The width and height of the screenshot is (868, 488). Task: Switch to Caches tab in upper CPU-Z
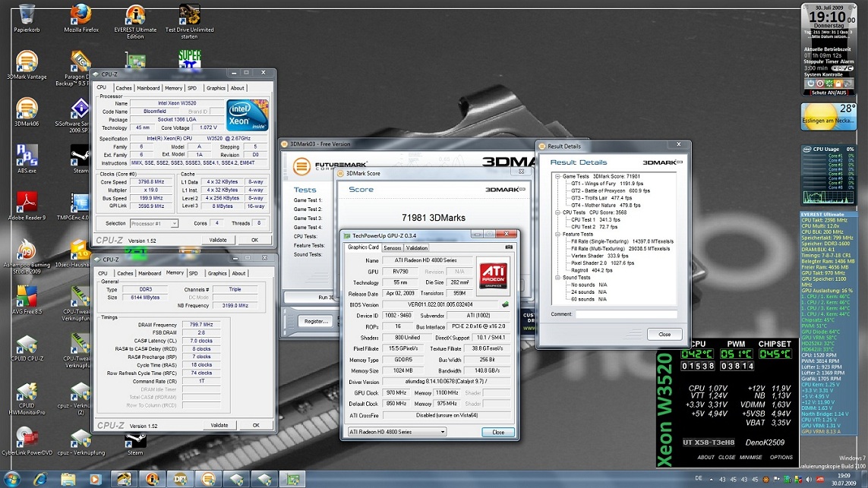point(124,88)
